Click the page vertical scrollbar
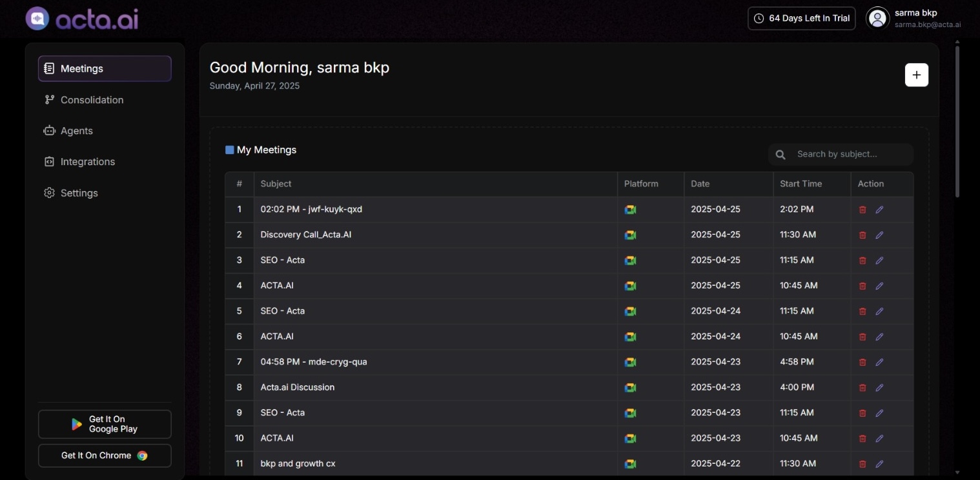This screenshot has height=480, width=980. [x=957, y=121]
